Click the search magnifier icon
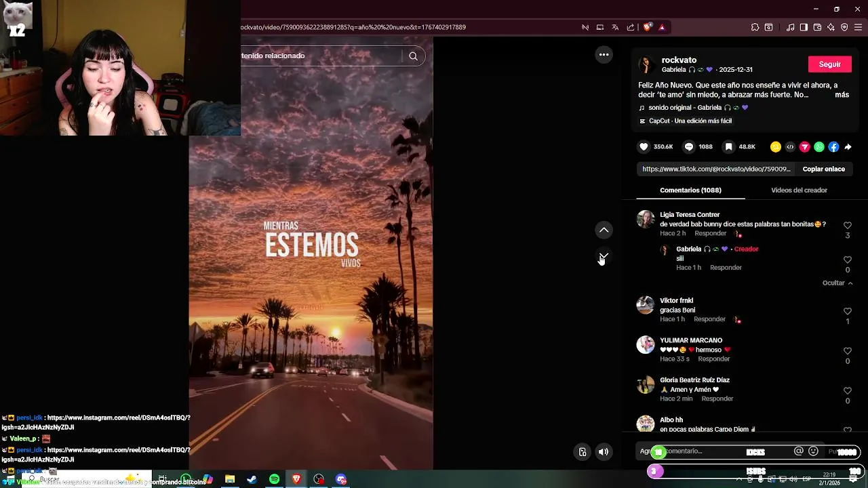This screenshot has height=488, width=868. click(x=413, y=56)
